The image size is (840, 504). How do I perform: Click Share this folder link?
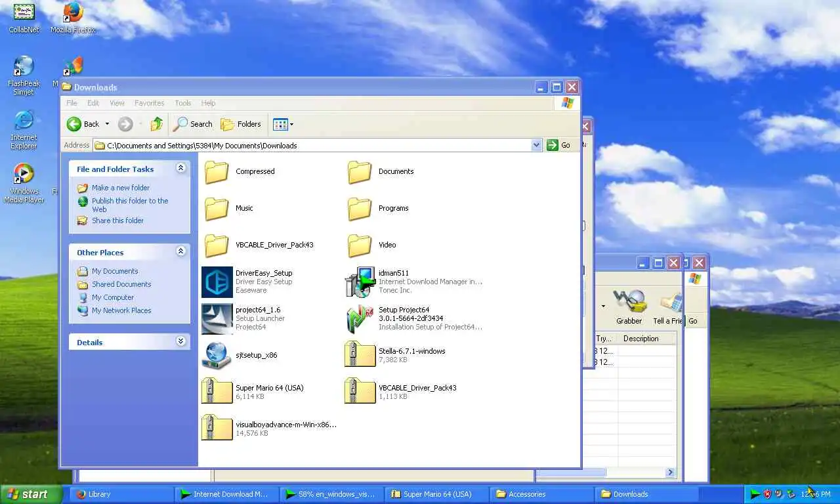pos(117,220)
